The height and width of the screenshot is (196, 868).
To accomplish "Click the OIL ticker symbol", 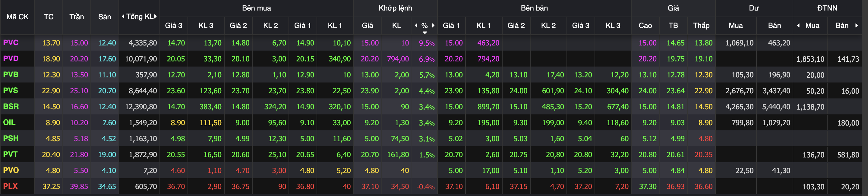I will 9,123.
